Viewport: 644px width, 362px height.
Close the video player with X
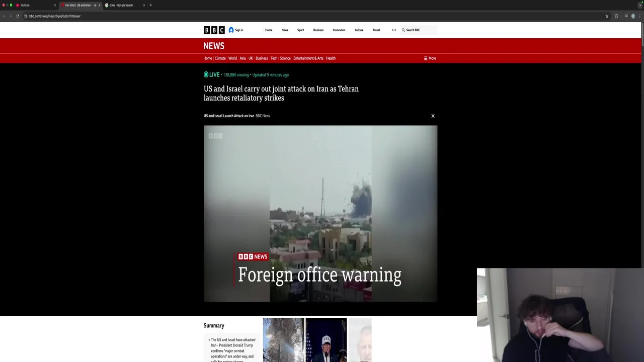tap(433, 116)
